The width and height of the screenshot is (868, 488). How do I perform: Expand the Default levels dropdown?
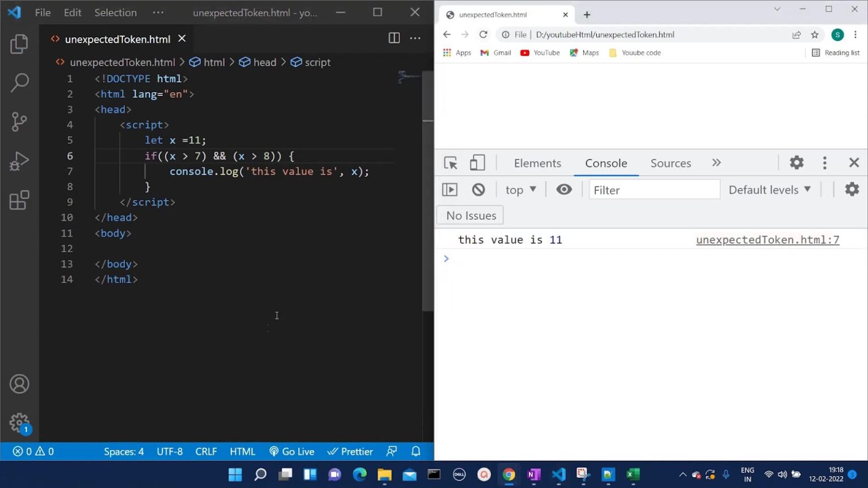tap(769, 190)
